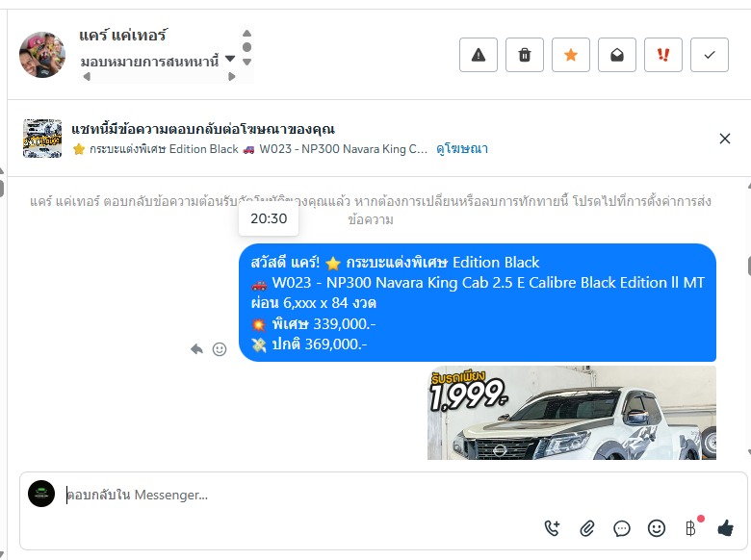Image resolution: width=751 pixels, height=560 pixels.
Task: Open the ad via ดูโฆษณา link
Action: click(x=462, y=149)
